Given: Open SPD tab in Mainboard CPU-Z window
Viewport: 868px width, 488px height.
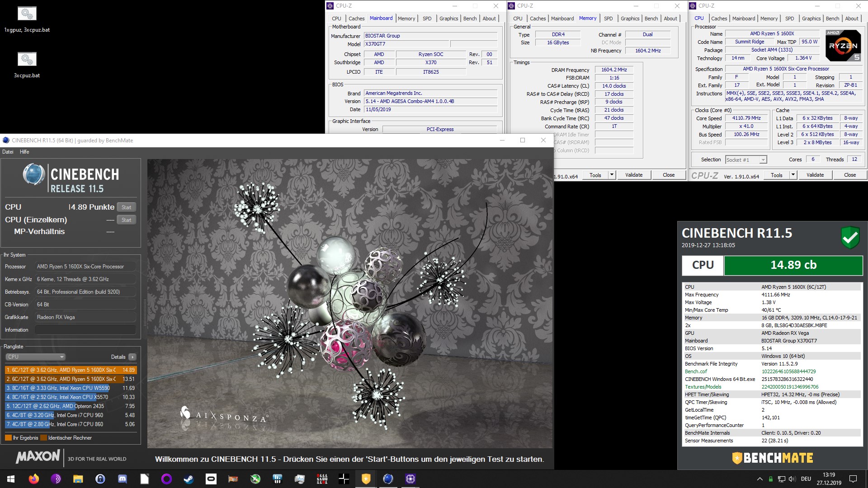Looking at the screenshot, I should click(427, 19).
